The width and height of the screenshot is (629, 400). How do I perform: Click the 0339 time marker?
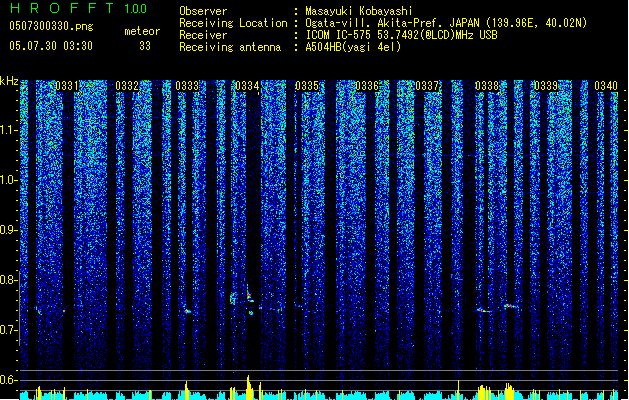546,86
